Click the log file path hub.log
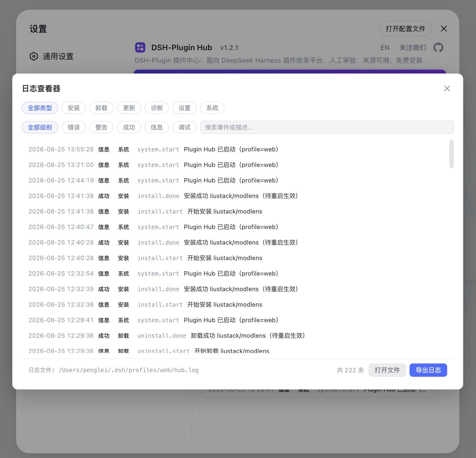476x458 pixels. 129,370
